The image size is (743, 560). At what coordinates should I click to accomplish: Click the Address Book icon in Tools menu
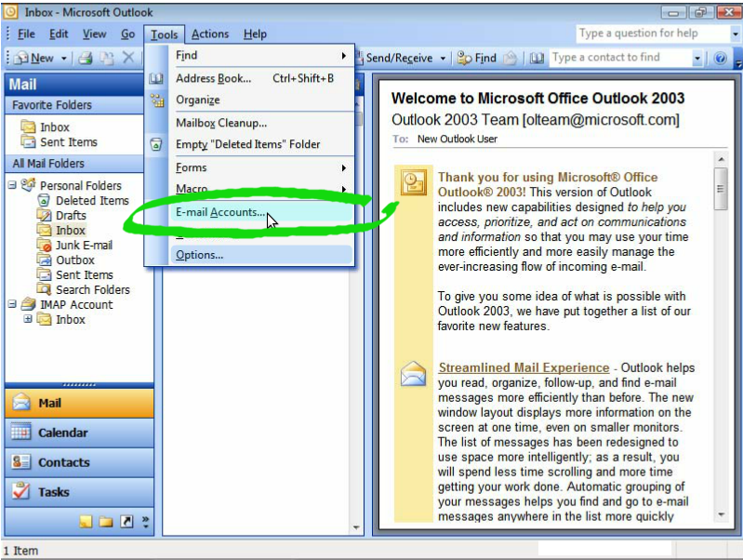(156, 78)
